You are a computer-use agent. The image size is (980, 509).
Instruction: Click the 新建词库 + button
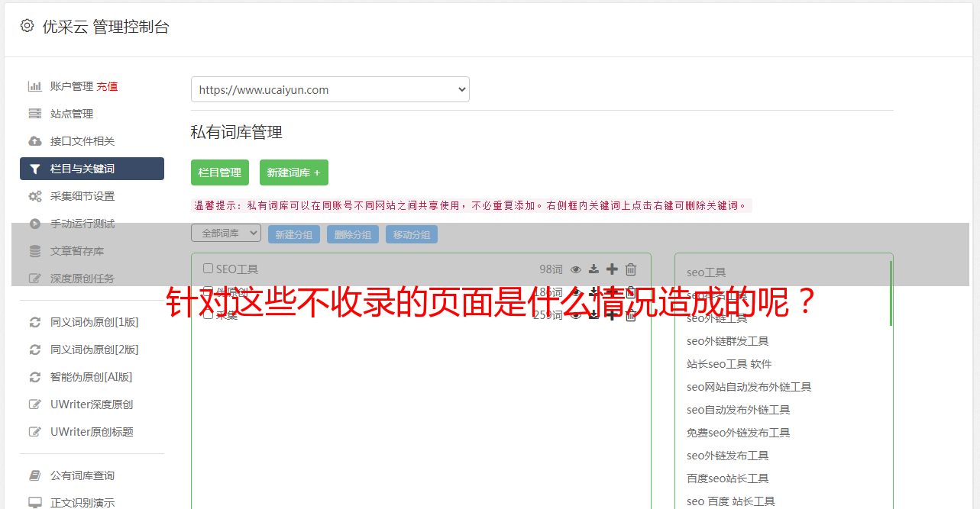(x=294, y=172)
